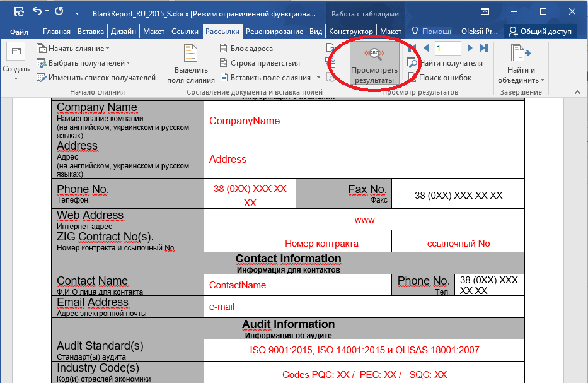Viewport: 588px width, 383px height.
Task: Click the Update Labels icon
Action: [x=331, y=78]
